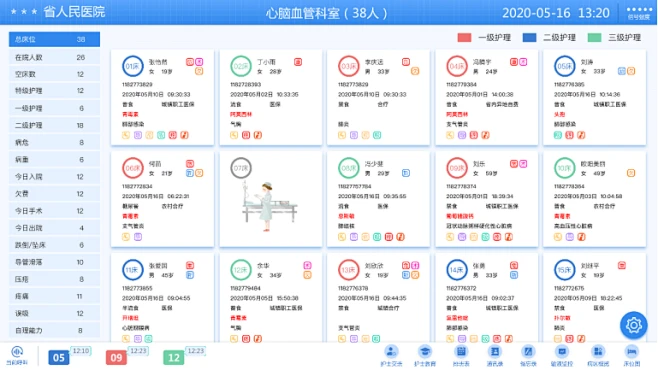
Task: Answer the red 09 bed call
Action: [116, 357]
